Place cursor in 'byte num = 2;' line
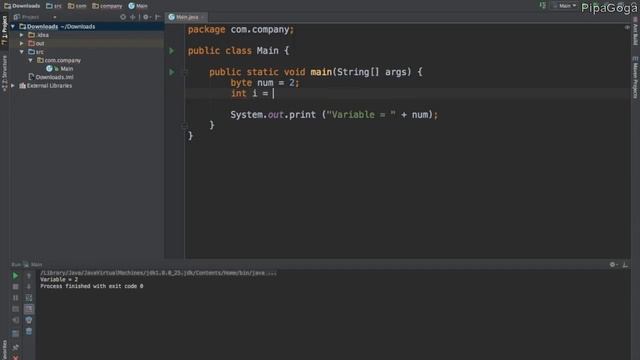The width and height of the screenshot is (640, 360). pos(264,83)
